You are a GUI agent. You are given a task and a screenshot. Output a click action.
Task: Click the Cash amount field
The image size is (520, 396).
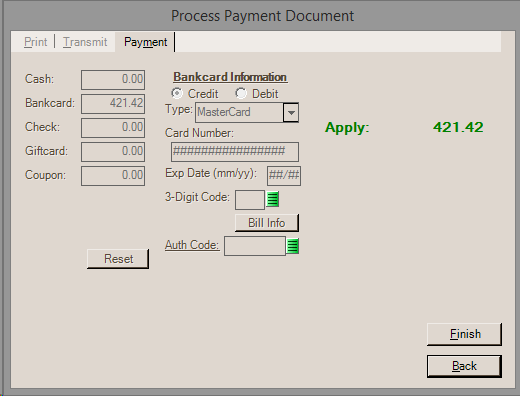[x=113, y=80]
